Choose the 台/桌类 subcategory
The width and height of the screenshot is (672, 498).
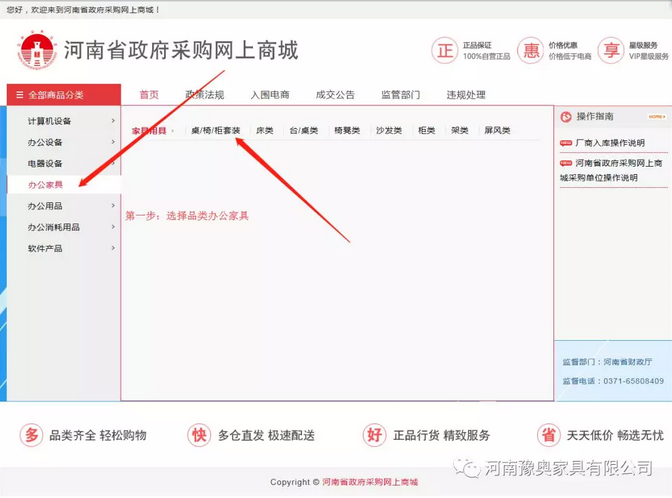pos(304,130)
